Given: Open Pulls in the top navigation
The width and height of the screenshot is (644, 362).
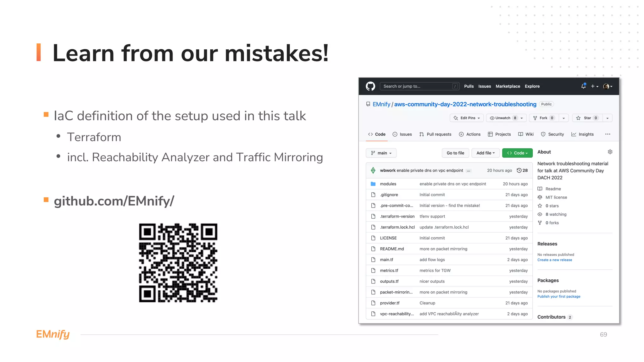Looking at the screenshot, I should [469, 86].
